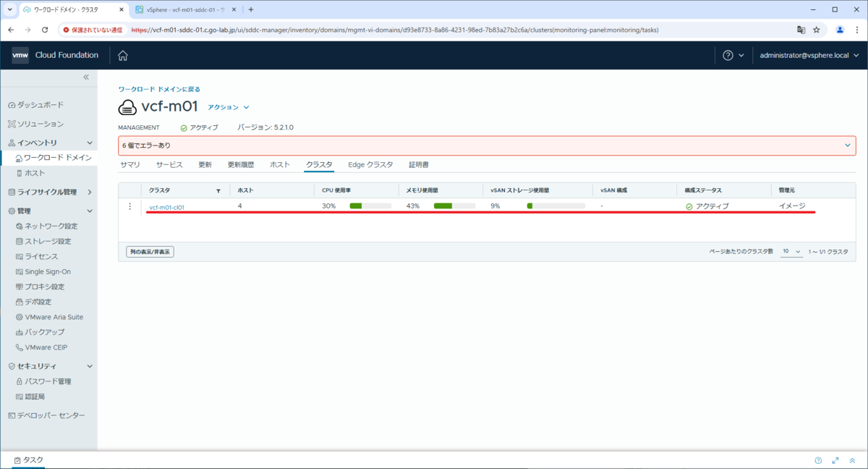The height and width of the screenshot is (469, 868).
Task: Open vcf-m01-cl01 row actions menu
Action: 130,207
